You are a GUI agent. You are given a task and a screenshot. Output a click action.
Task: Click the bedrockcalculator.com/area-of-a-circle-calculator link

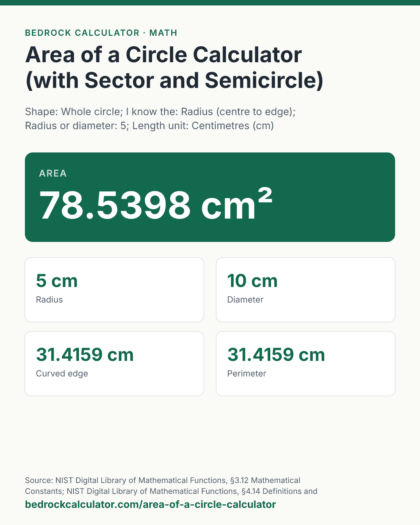150,504
